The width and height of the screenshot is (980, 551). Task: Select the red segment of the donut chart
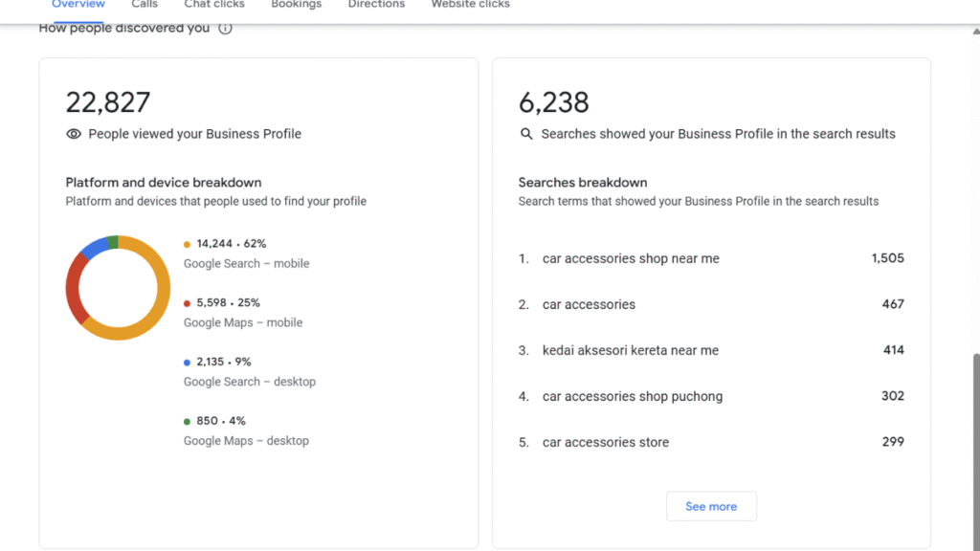click(74, 288)
